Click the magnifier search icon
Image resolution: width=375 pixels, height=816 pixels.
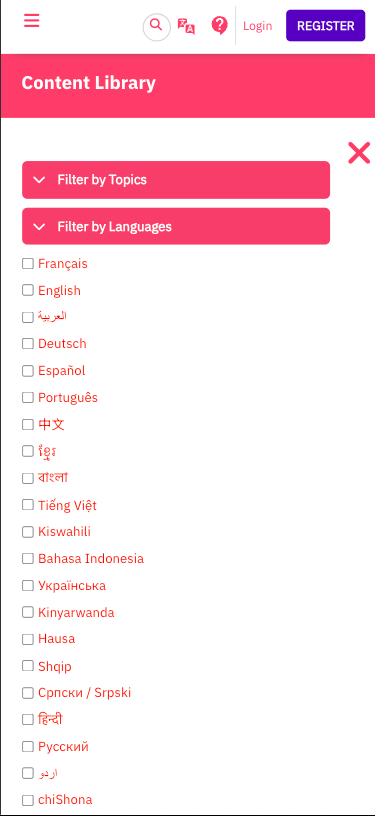point(157,27)
